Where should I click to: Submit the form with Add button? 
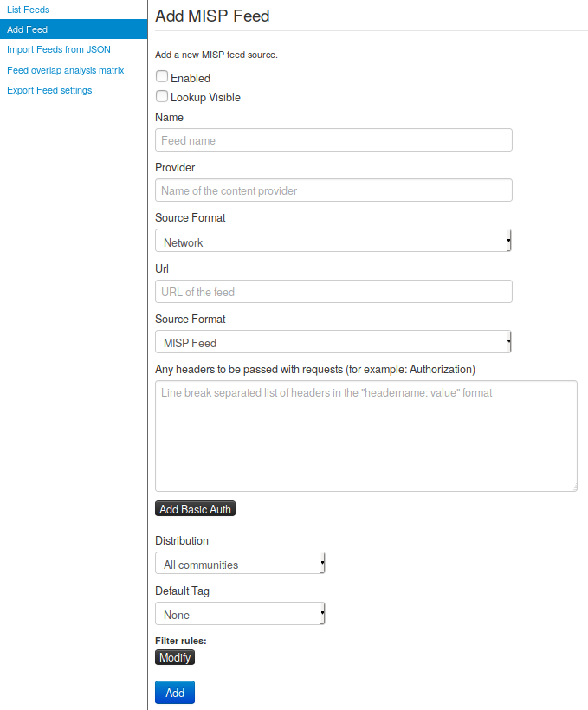pyautogui.click(x=175, y=693)
